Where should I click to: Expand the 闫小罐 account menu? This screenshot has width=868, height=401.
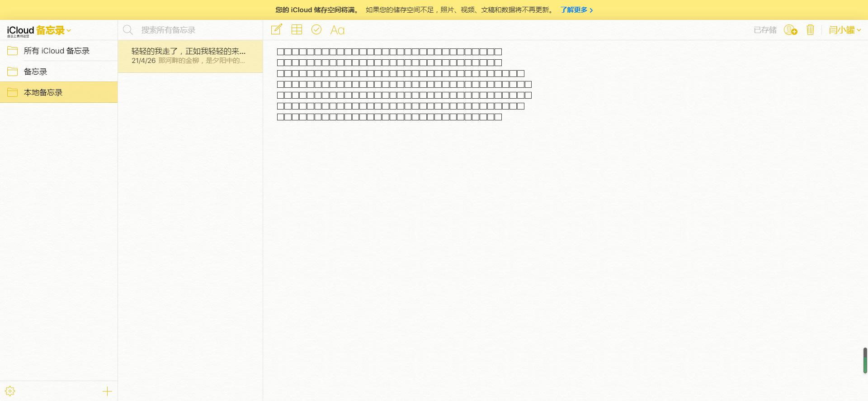pyautogui.click(x=844, y=30)
